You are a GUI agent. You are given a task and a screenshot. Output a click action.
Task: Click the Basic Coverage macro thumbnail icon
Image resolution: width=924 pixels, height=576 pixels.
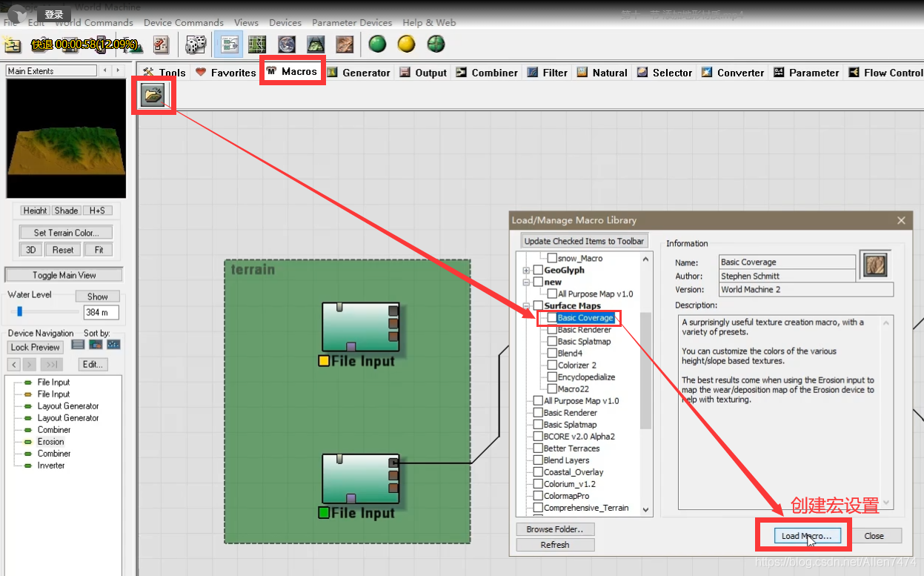tap(875, 265)
